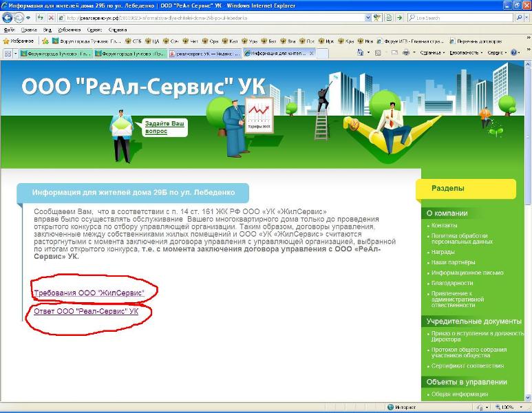The height and width of the screenshot is (413, 532).
Task: Click the man holding envelope illustration
Action: click(x=121, y=136)
